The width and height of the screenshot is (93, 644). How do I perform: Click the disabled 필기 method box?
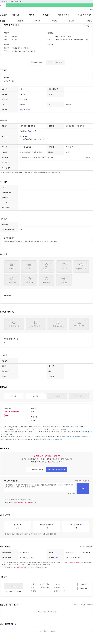point(57,396)
